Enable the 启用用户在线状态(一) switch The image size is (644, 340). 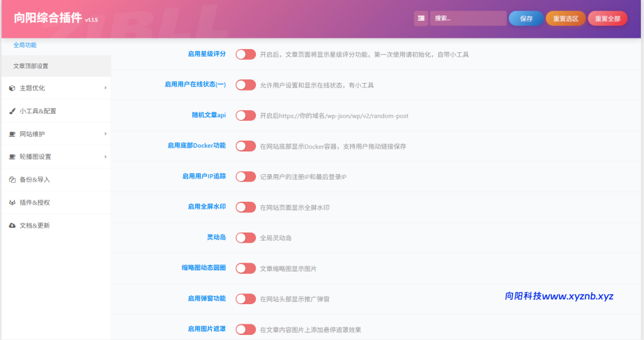[x=246, y=85]
